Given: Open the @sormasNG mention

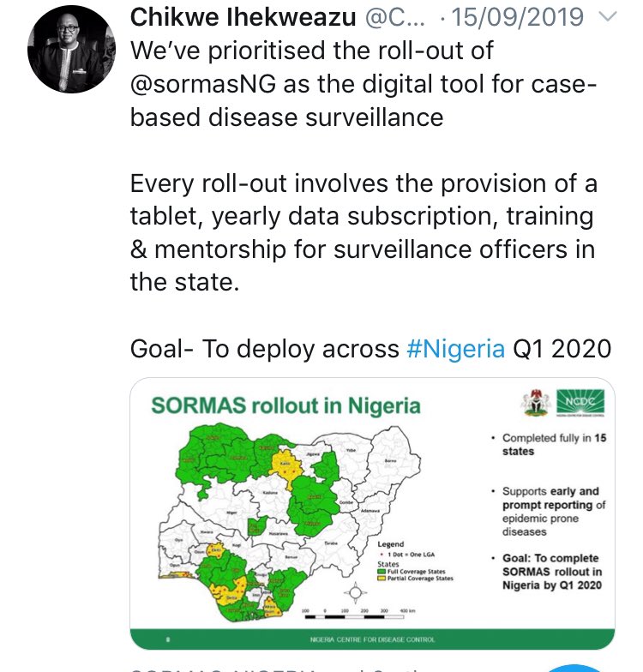Looking at the screenshot, I should coord(203,84).
